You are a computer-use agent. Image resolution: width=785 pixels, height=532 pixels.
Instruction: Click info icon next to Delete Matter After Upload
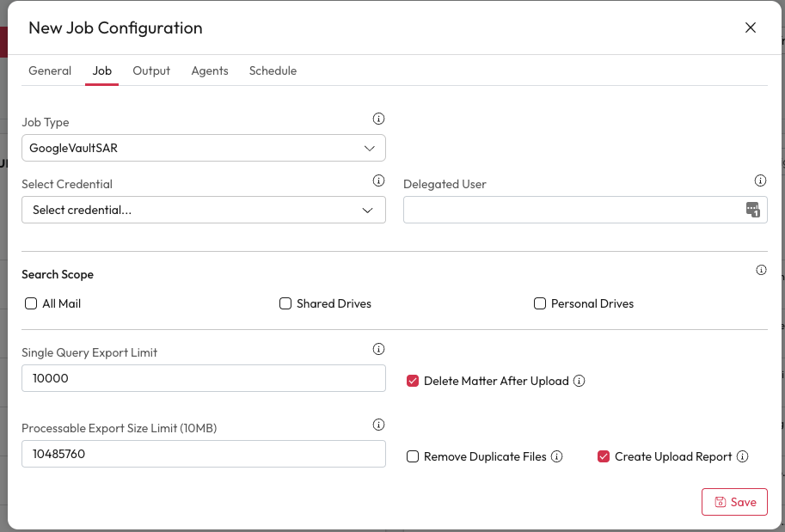click(580, 381)
